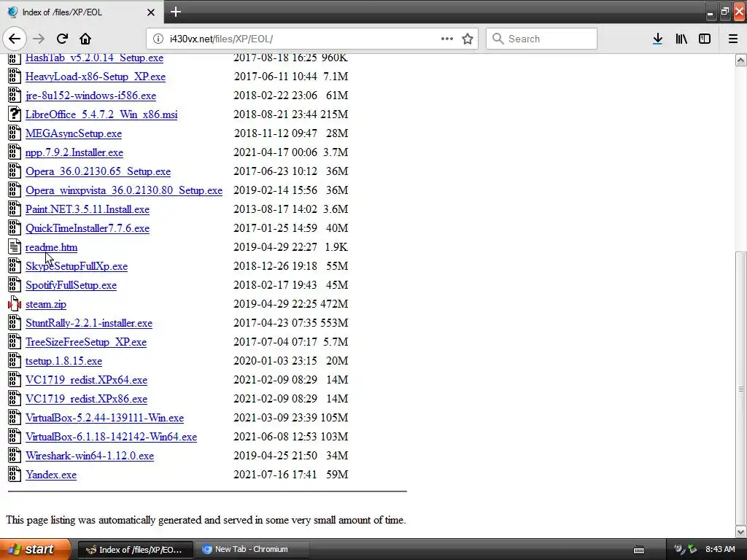Open the Windows start menu
The image size is (747, 560).
[35, 549]
